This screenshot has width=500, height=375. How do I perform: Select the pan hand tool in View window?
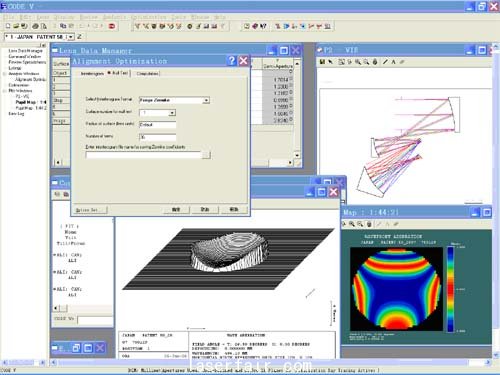pos(375,62)
